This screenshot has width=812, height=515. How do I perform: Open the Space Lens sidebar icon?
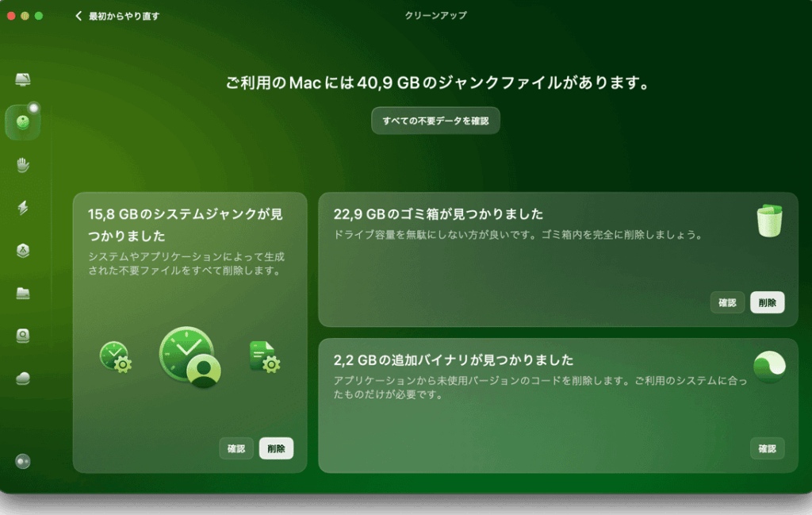tap(23, 336)
